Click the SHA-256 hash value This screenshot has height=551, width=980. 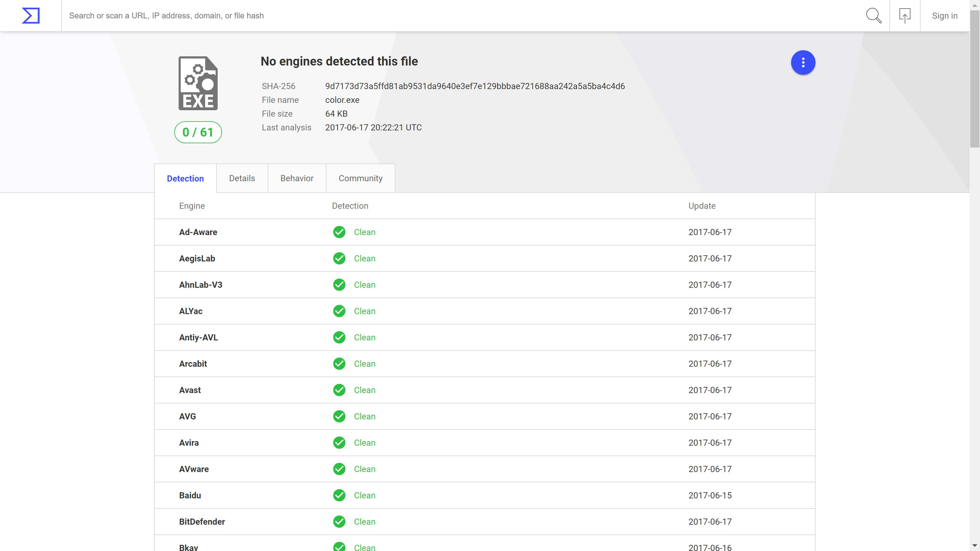coord(475,86)
